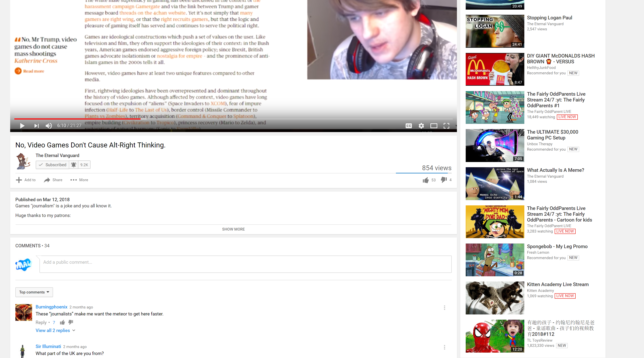
Task: Upvote the Burningphoenix comment with its thumbs up
Action: (62, 322)
